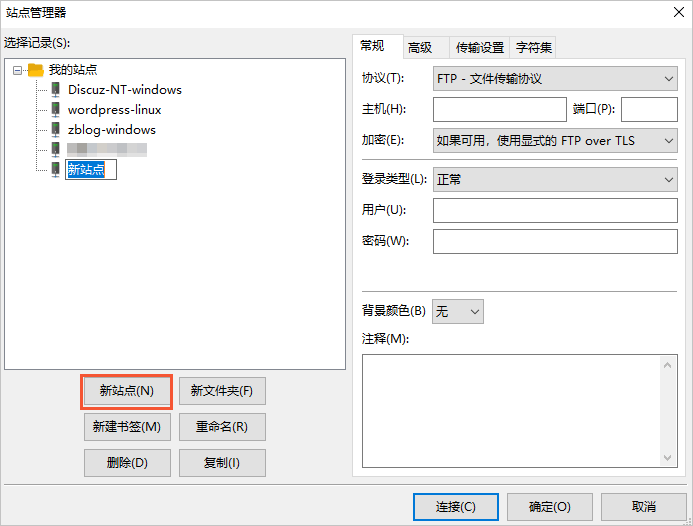Click the 新站点 name edit box

tap(91, 169)
